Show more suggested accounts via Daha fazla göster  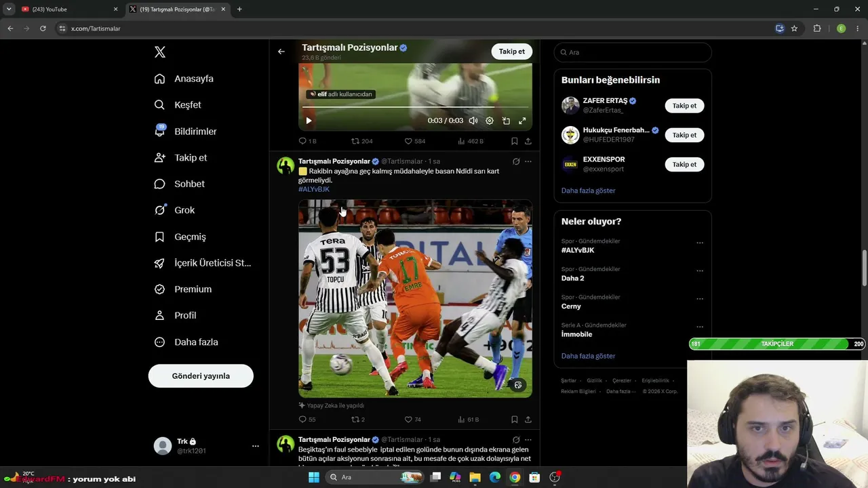589,190
